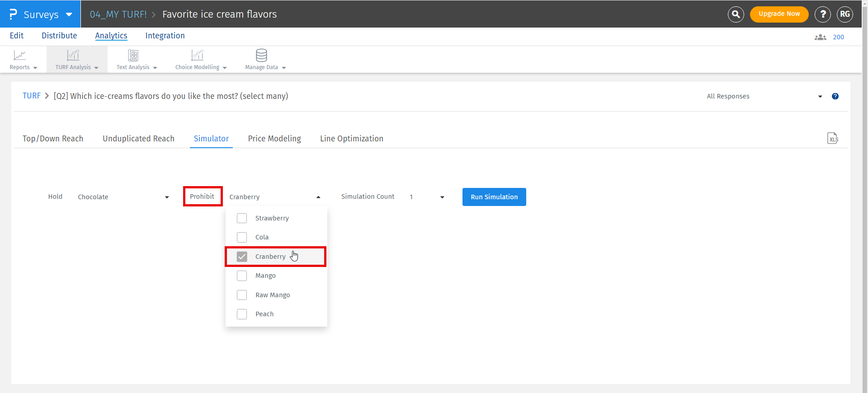The image size is (868, 393).
Task: Open the Manage Data database icon
Action: coord(261,56)
